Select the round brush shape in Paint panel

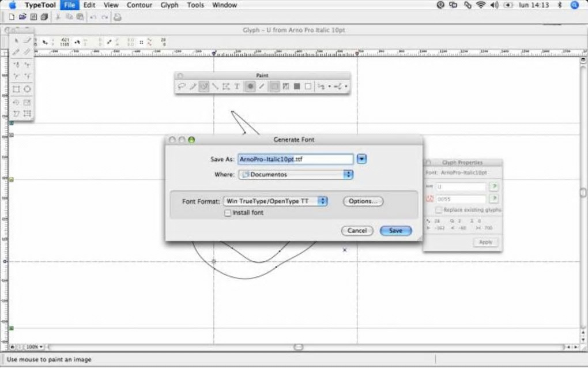pyautogui.click(x=250, y=87)
